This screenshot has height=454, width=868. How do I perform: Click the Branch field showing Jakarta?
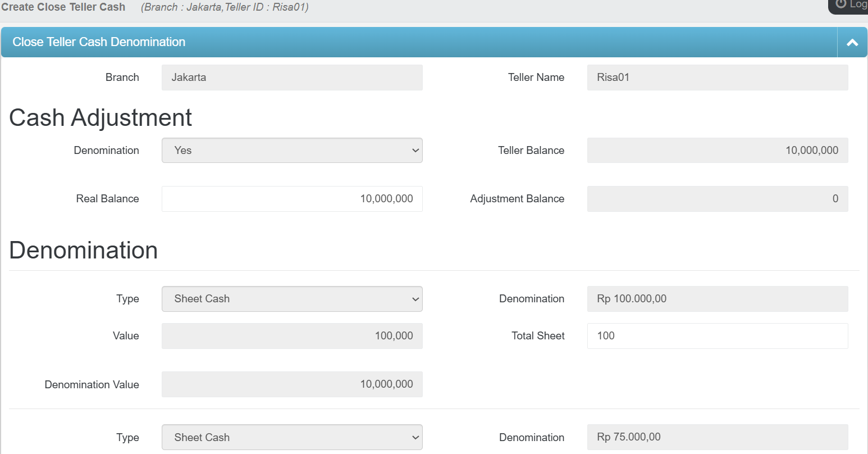pos(292,78)
